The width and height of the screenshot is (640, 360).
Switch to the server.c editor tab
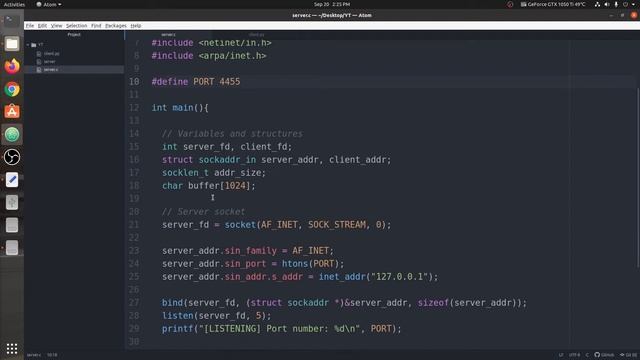(168, 35)
